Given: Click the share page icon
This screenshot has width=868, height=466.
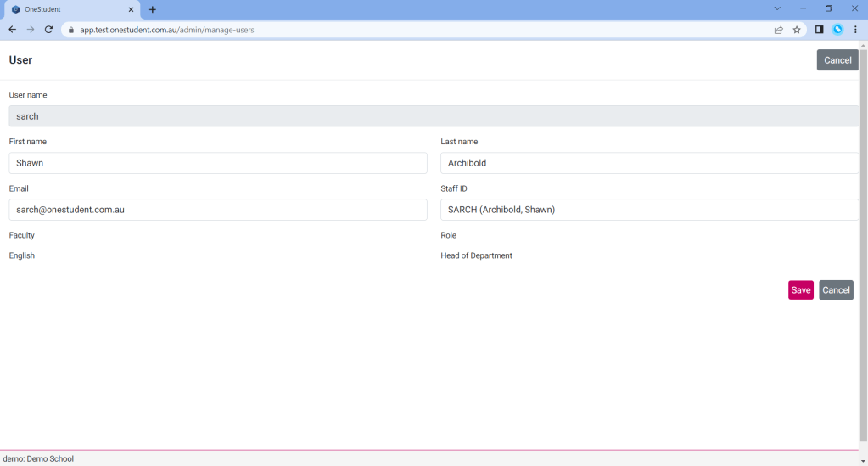Looking at the screenshot, I should pyautogui.click(x=778, y=30).
